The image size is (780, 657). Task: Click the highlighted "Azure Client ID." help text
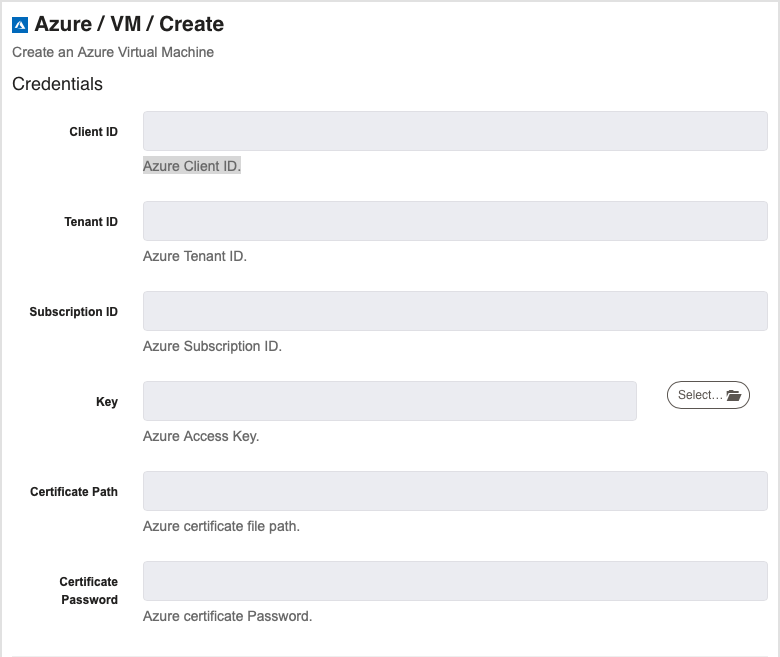pos(192,166)
